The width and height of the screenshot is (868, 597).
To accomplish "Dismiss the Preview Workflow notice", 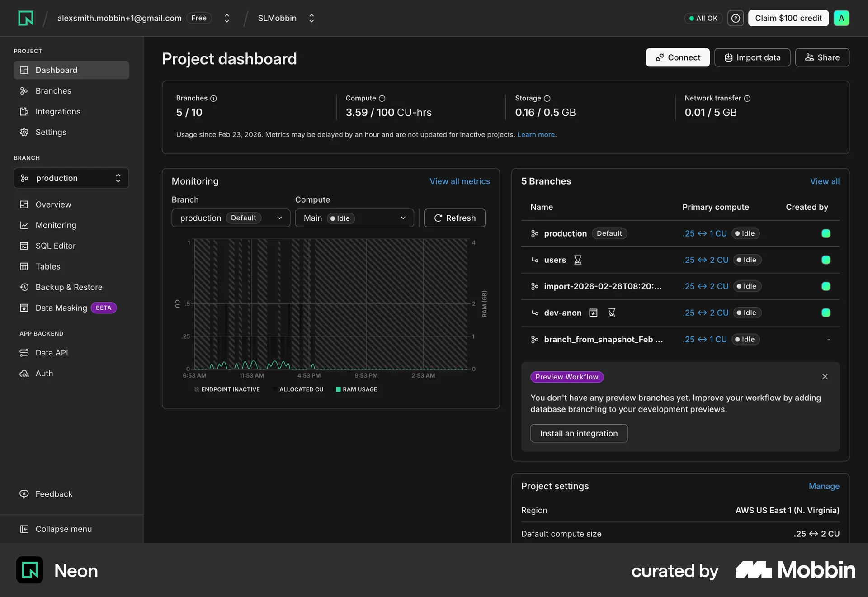I will click(825, 377).
